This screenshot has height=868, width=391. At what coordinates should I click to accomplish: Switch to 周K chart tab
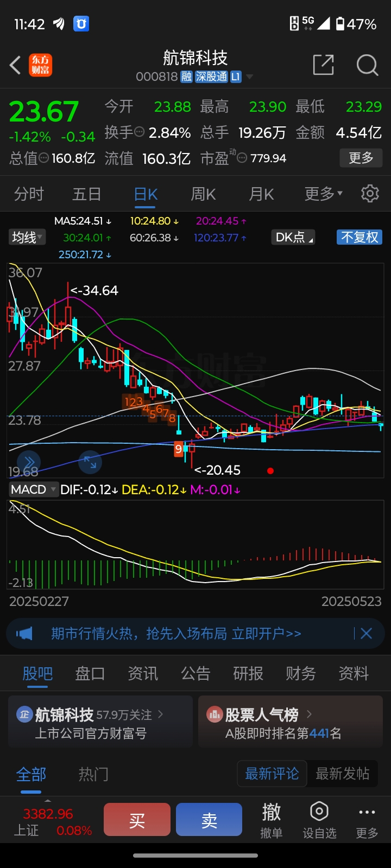[x=204, y=194]
